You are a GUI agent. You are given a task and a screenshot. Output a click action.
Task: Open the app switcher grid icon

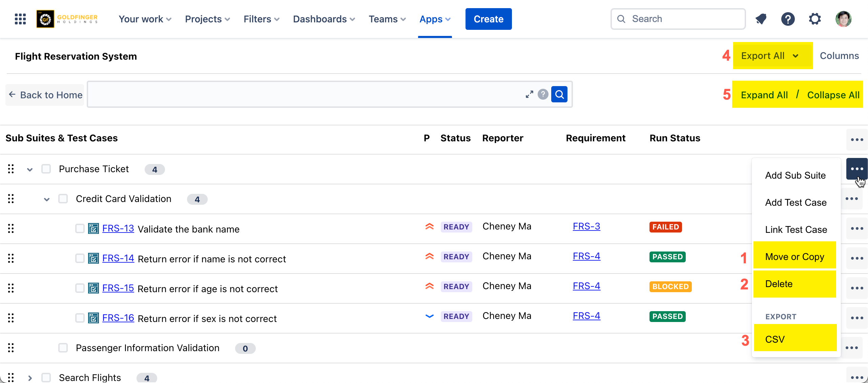(20, 19)
